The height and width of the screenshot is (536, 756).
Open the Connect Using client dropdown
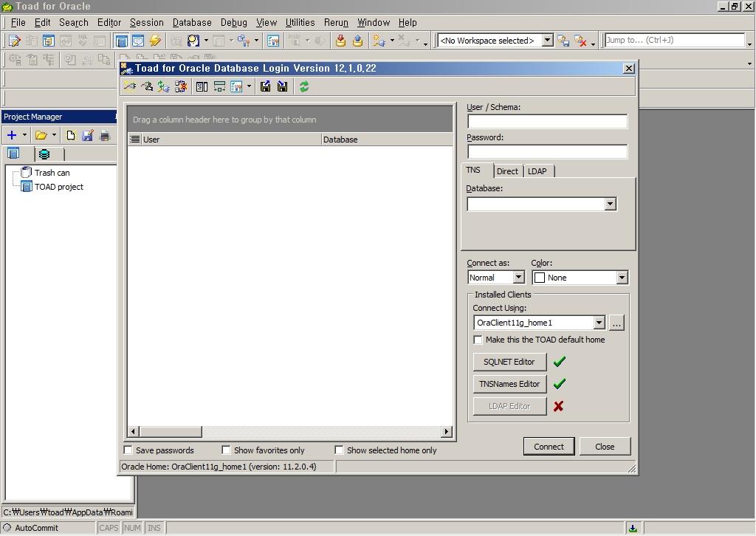599,323
